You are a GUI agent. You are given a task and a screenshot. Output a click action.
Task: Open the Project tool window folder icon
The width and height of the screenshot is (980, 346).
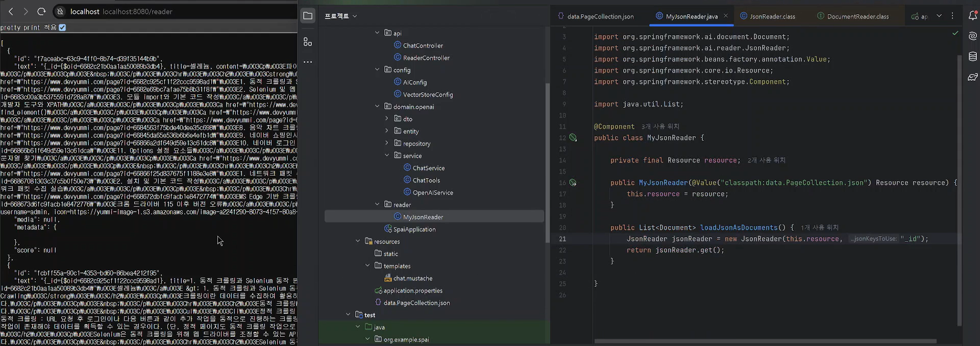pyautogui.click(x=308, y=16)
